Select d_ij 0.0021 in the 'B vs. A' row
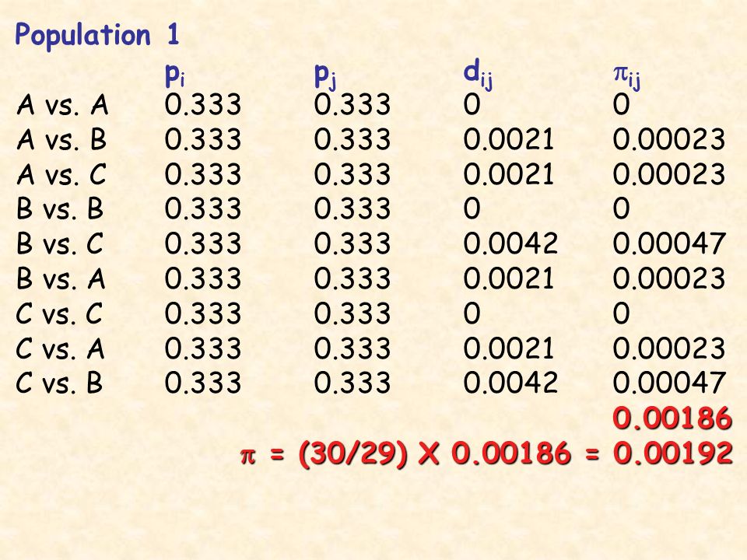747x560 pixels. tap(508, 278)
